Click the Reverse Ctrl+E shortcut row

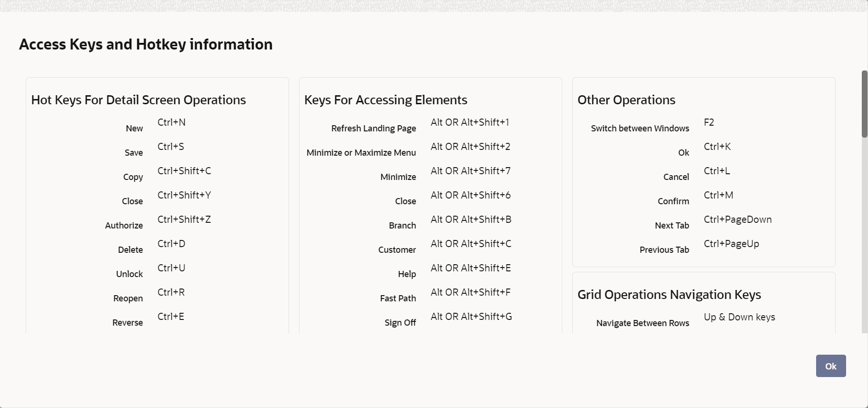[148, 319]
